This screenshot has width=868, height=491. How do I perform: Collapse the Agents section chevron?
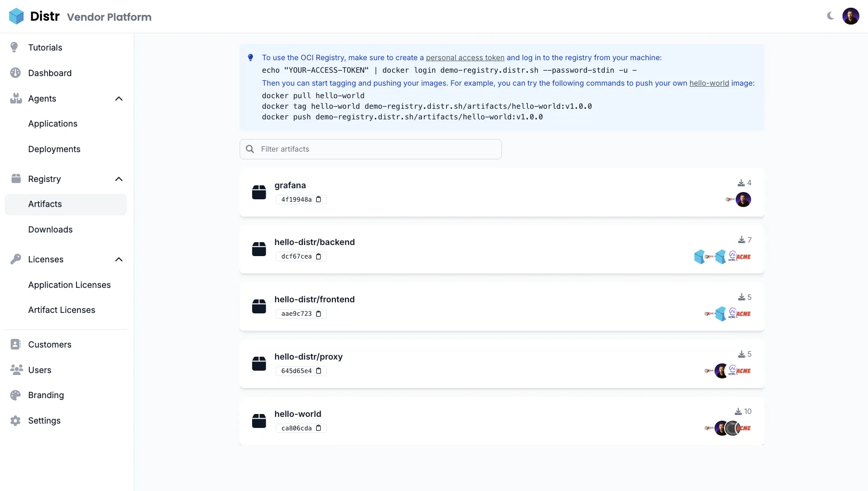(119, 99)
